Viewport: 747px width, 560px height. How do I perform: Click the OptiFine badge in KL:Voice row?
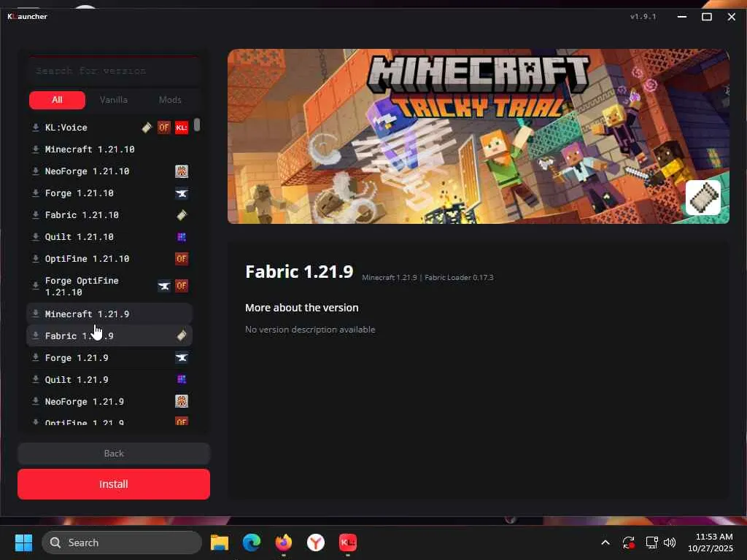coord(164,127)
